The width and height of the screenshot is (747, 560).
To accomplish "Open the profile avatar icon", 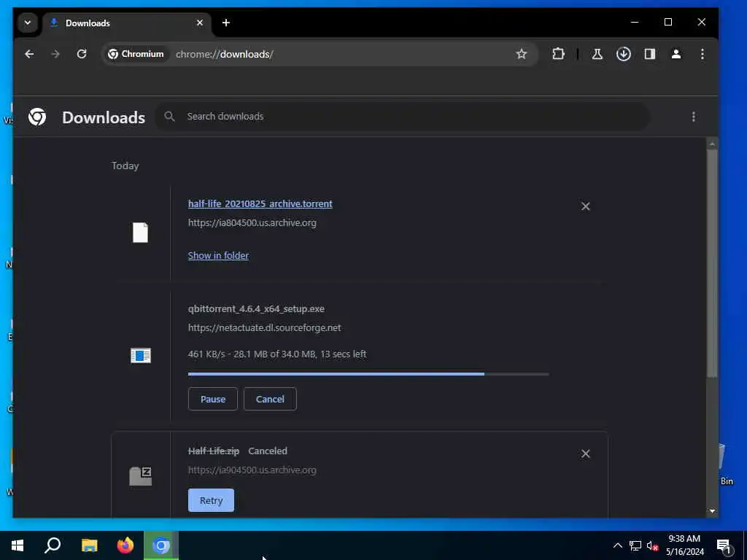I will pyautogui.click(x=676, y=54).
